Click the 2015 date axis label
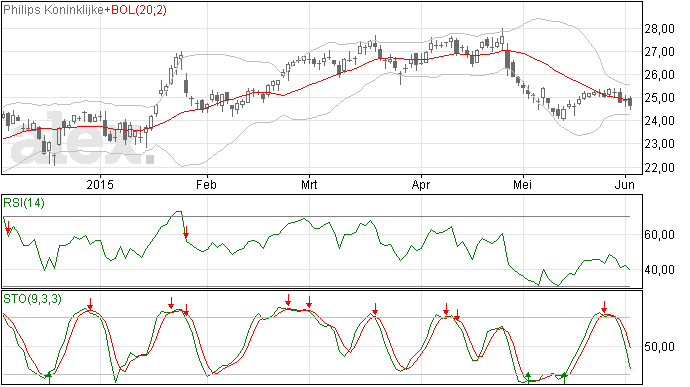This screenshot has height=387, width=690. [100, 184]
